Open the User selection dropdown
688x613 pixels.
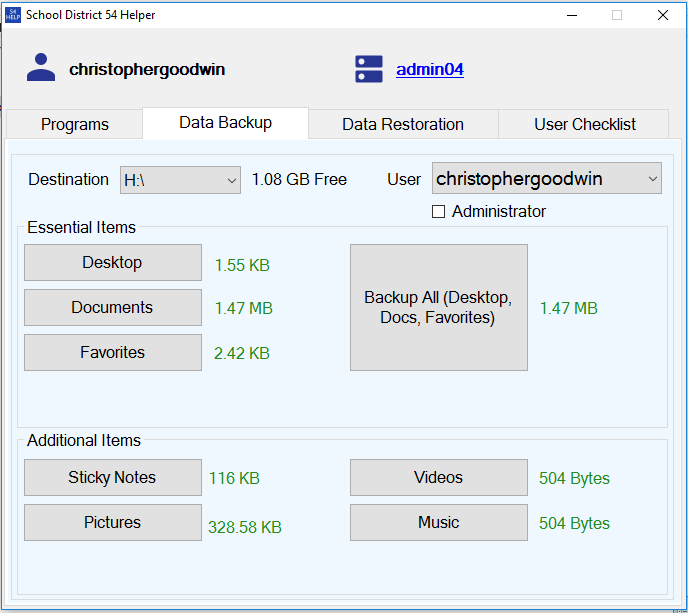[x=546, y=179]
